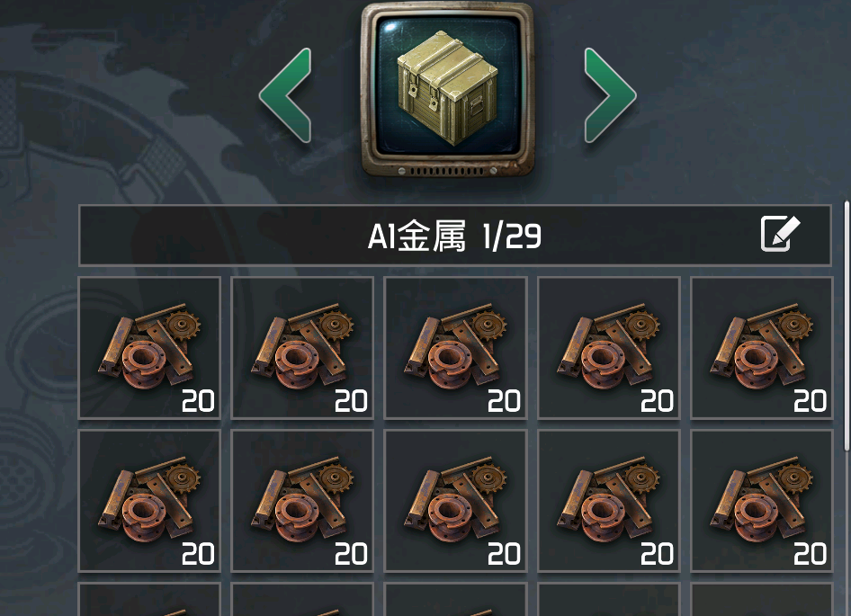The height and width of the screenshot is (616, 851).
Task: Select second metal scrap stack in top row
Action: (x=302, y=348)
